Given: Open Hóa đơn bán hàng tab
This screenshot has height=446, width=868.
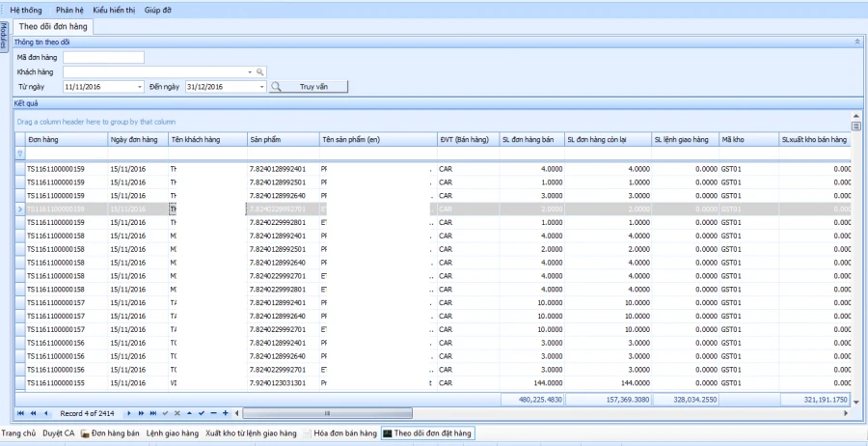Looking at the screenshot, I should [339, 433].
